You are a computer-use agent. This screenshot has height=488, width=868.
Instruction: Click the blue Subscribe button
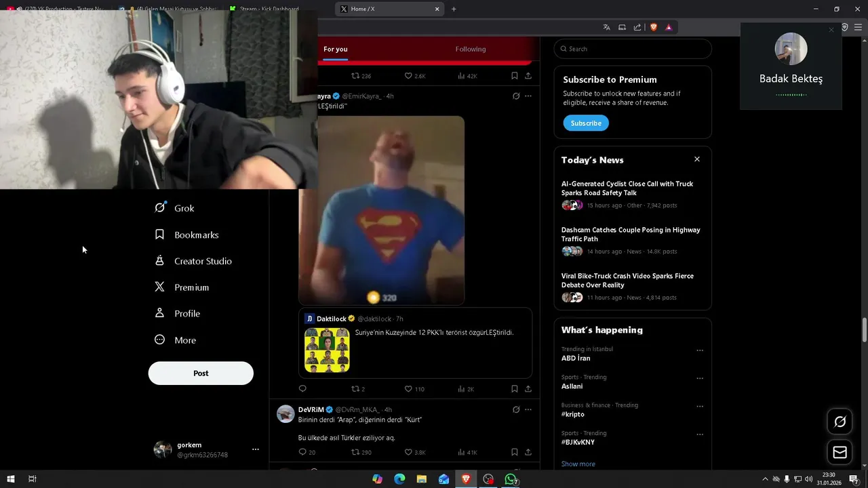coord(586,123)
